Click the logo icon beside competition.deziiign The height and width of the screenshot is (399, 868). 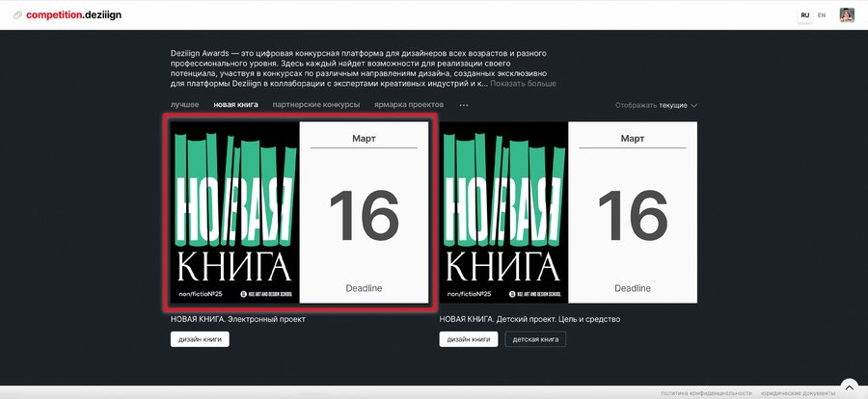tap(17, 15)
